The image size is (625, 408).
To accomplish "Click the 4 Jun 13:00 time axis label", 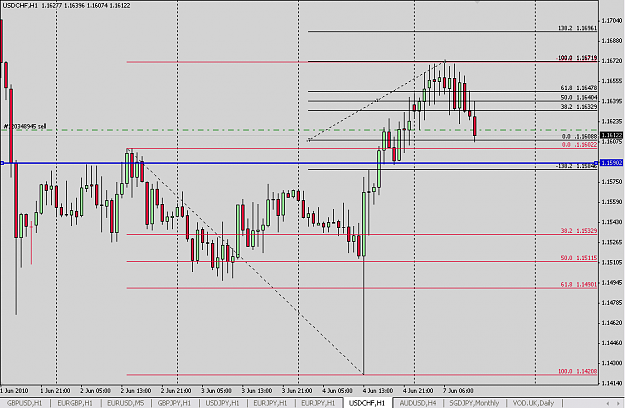I will point(377,390).
